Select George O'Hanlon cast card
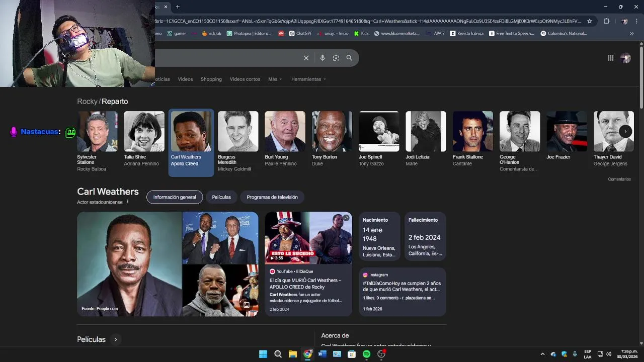The width and height of the screenshot is (644, 362). 520,142
